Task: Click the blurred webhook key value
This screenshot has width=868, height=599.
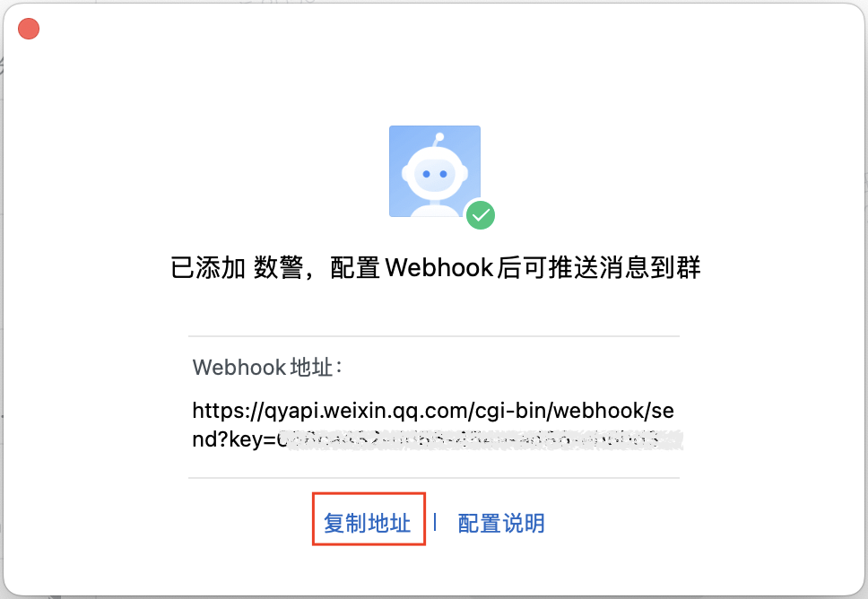Action: pos(481,439)
